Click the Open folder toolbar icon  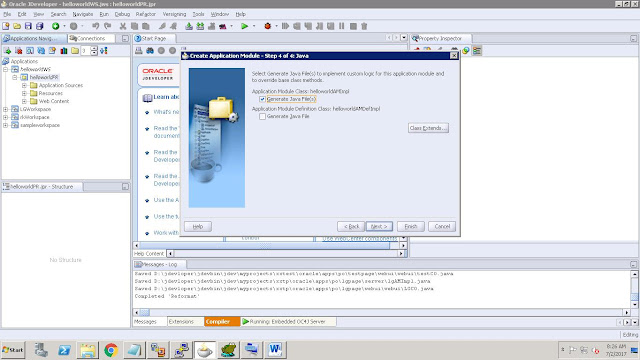point(17,26)
